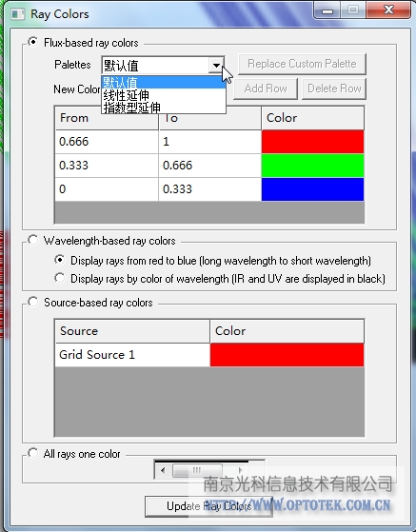416x532 pixels.
Task: Click the Ray Colors window title icon
Action: pyautogui.click(x=18, y=14)
